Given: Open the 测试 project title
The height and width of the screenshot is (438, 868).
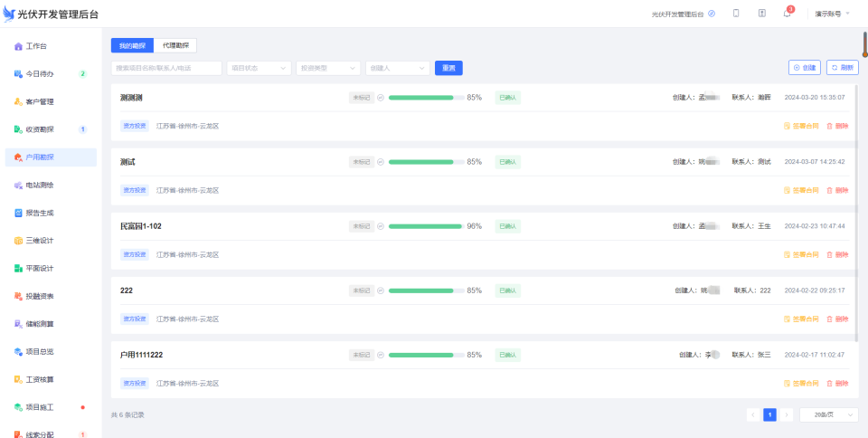Looking at the screenshot, I should 127,162.
